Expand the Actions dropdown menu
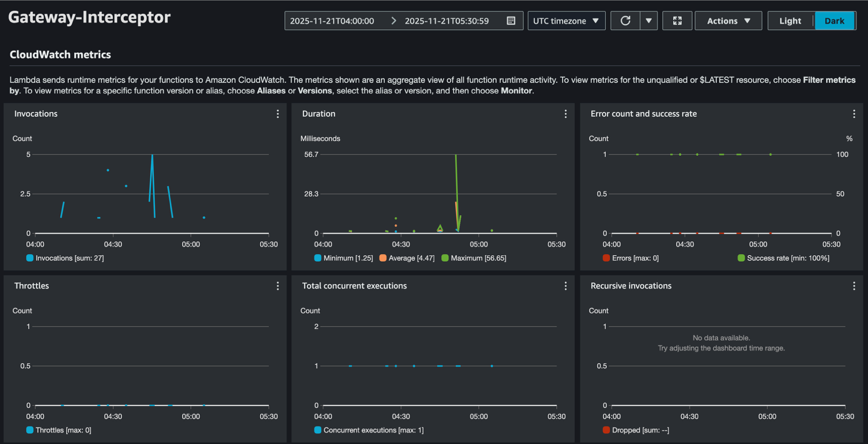This screenshot has width=868, height=444. (728, 21)
